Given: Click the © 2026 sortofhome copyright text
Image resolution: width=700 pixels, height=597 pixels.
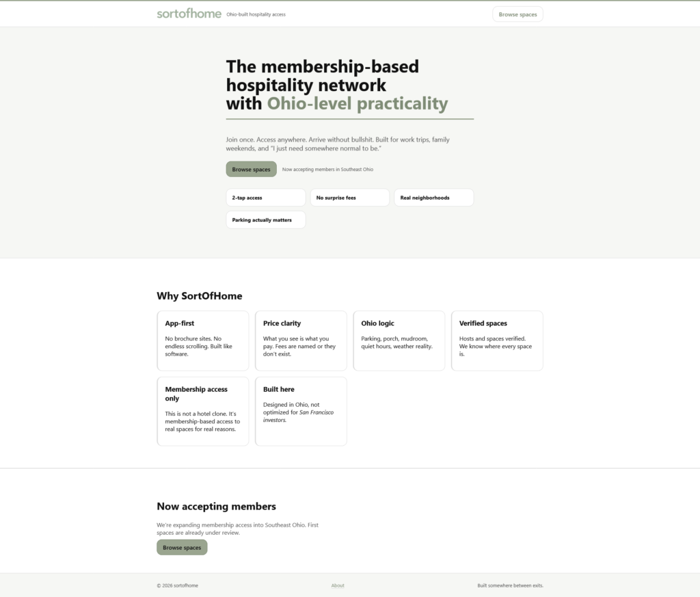Looking at the screenshot, I should tap(178, 585).
